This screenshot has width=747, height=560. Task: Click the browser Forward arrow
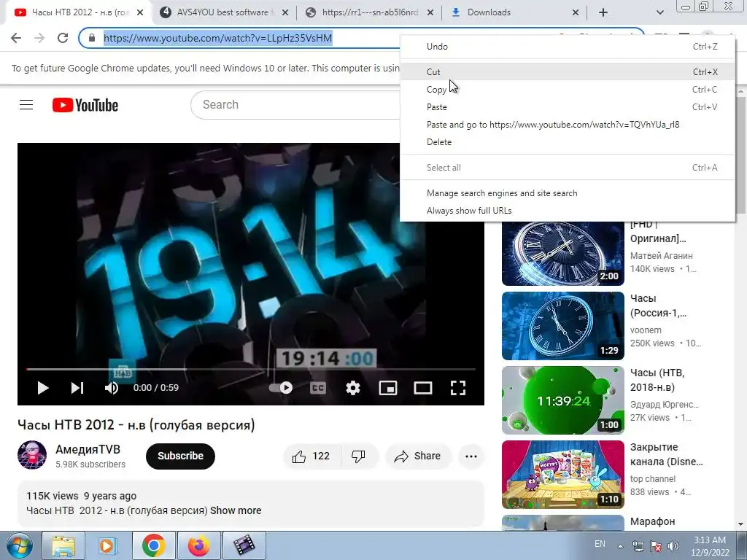pyautogui.click(x=39, y=38)
